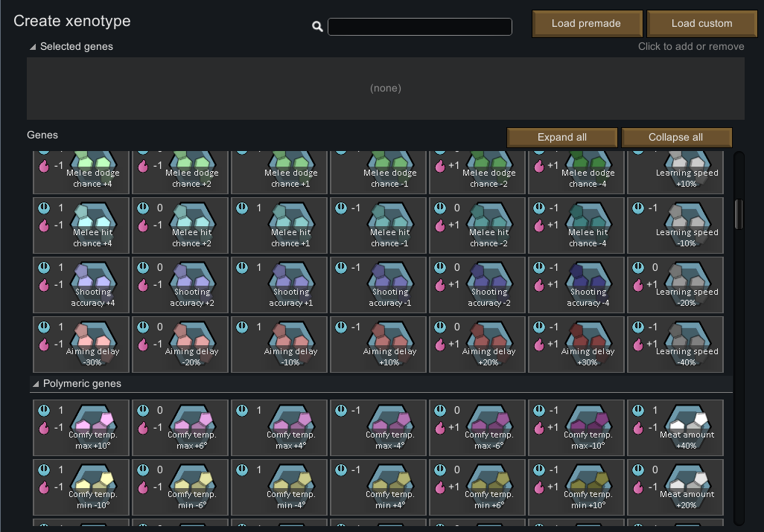This screenshot has height=532, width=764.
Task: Open the Load custom xenotype dialog
Action: click(x=701, y=23)
